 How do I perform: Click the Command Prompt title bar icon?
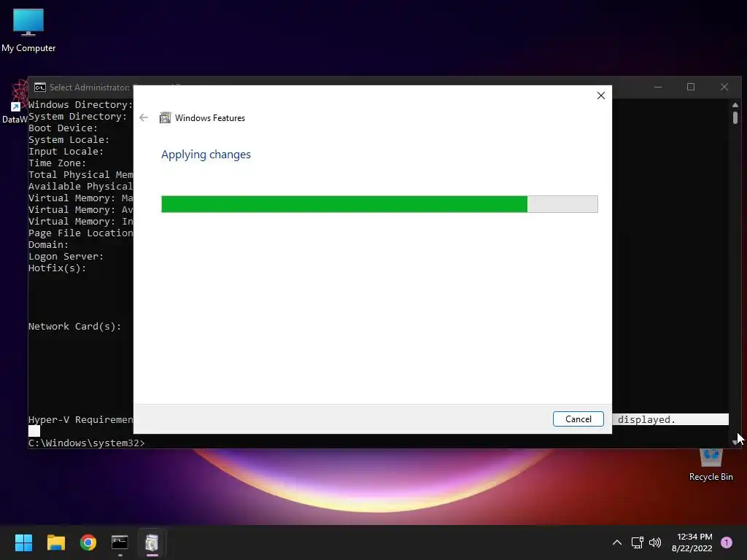click(40, 87)
